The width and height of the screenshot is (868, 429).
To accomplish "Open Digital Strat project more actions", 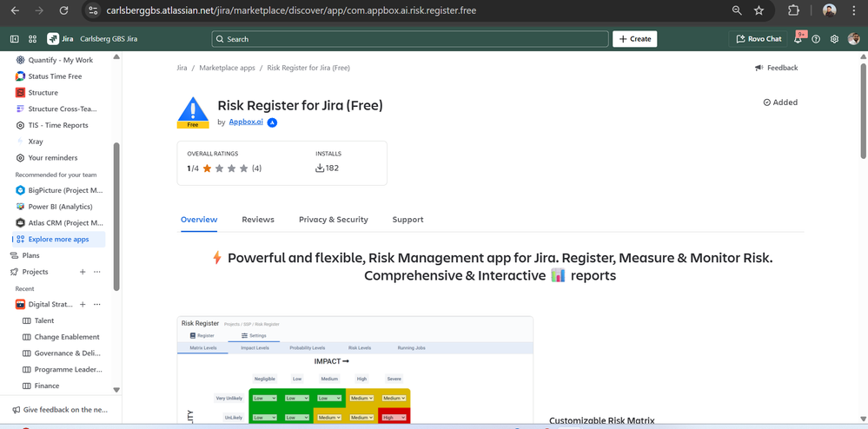I will [x=96, y=305].
